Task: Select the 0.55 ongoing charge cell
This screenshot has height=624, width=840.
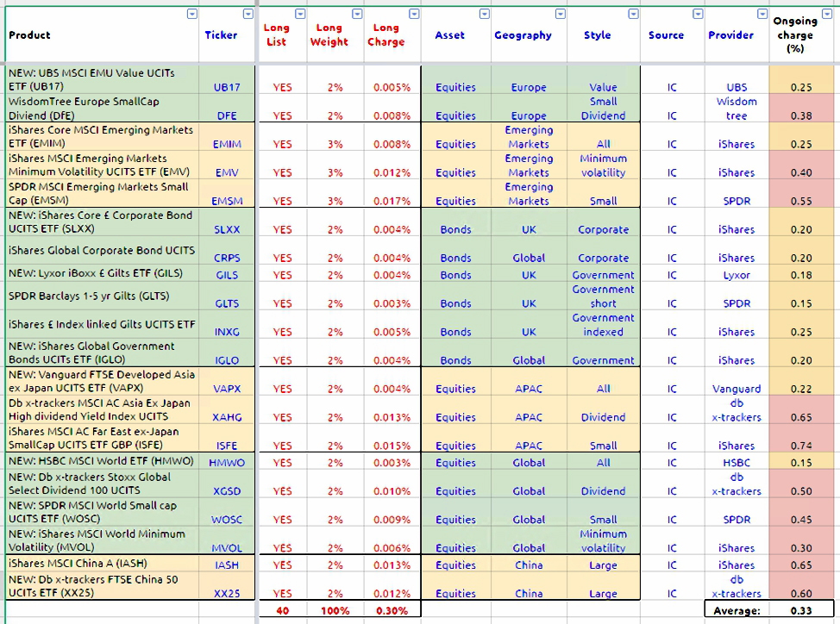Action: point(801,193)
